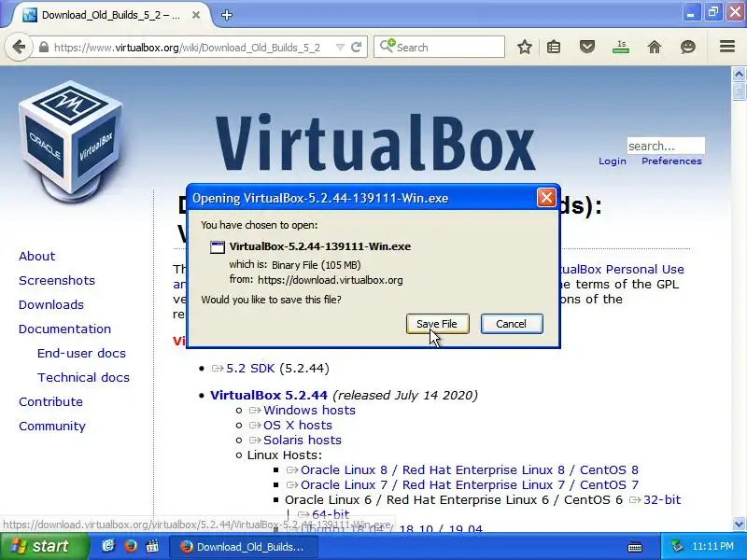Click the vertical scrollbar thumb
The image size is (747, 560).
739,91
